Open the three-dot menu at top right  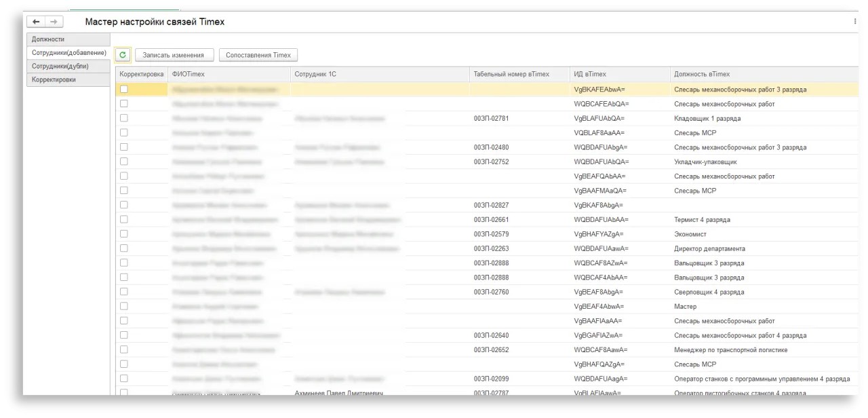point(854,22)
